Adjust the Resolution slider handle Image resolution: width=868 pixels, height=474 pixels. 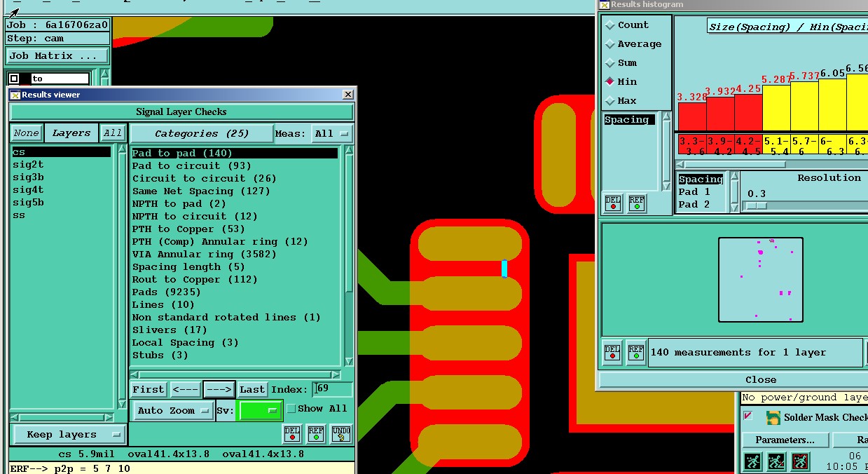755,206
